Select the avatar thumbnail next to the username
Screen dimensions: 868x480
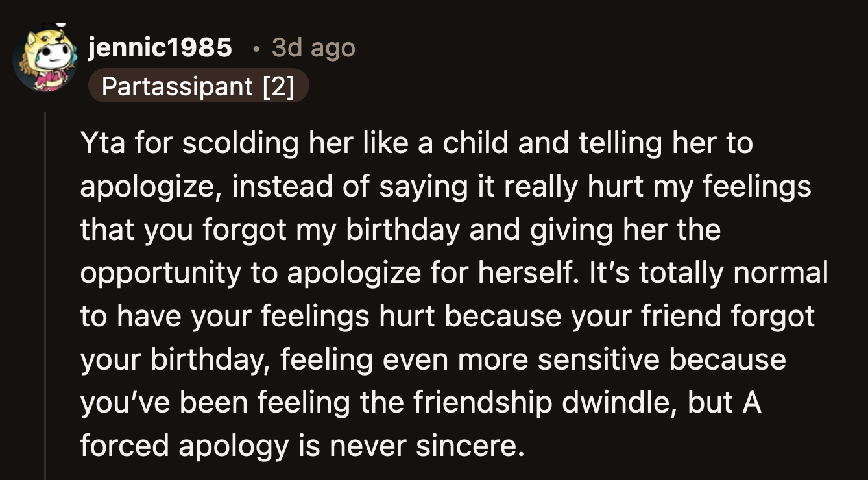click(x=45, y=58)
